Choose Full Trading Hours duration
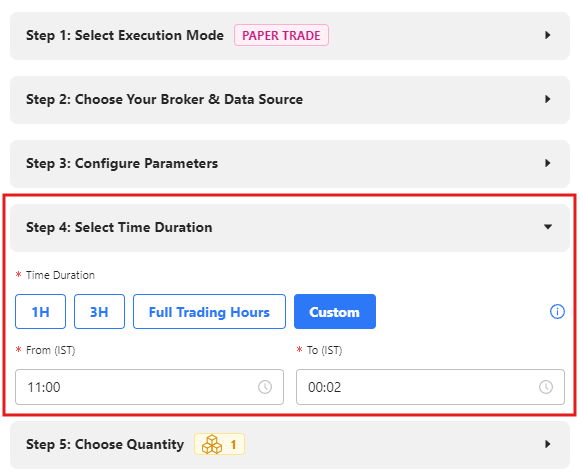Image resolution: width=583 pixels, height=475 pixels. point(209,311)
